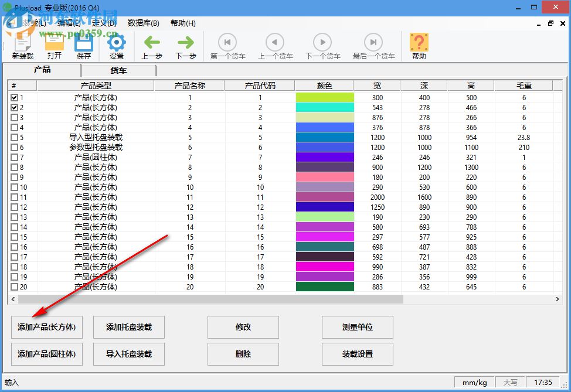Switch to the 货车 tab

(x=118, y=70)
